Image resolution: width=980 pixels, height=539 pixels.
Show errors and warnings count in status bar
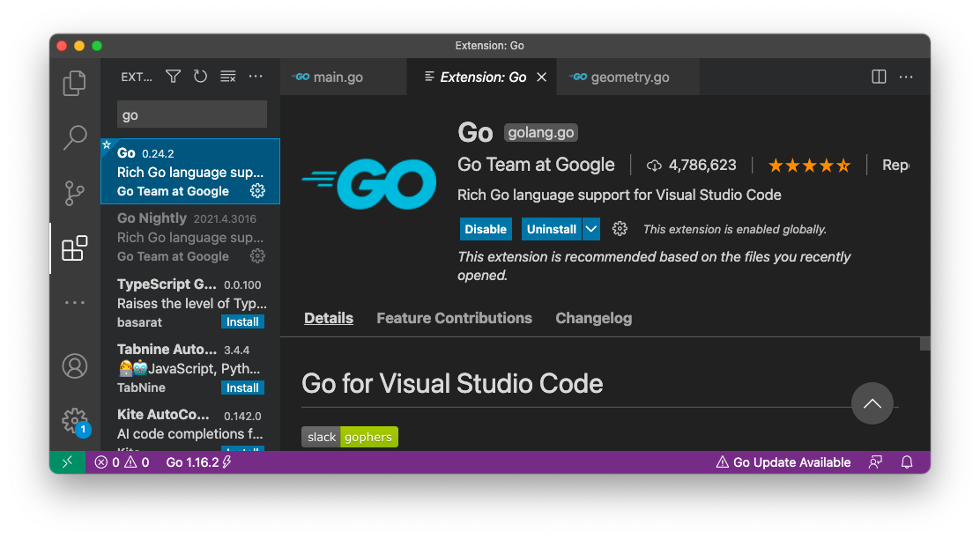point(122,462)
